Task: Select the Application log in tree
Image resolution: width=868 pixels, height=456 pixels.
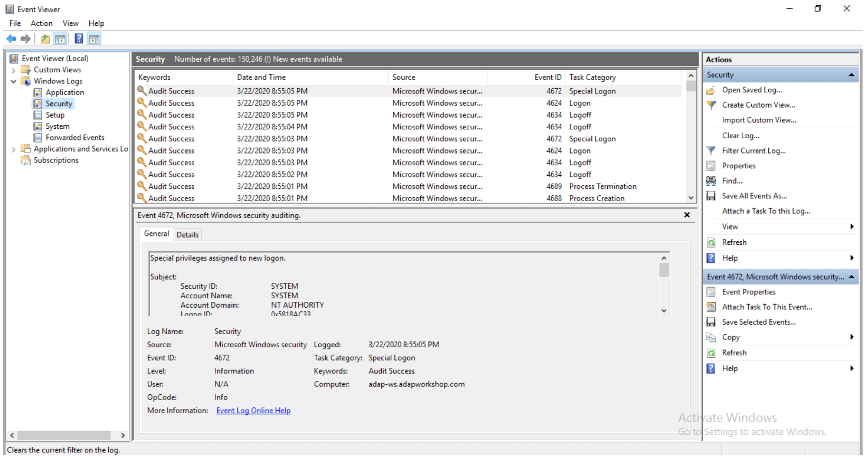Action: (x=64, y=92)
